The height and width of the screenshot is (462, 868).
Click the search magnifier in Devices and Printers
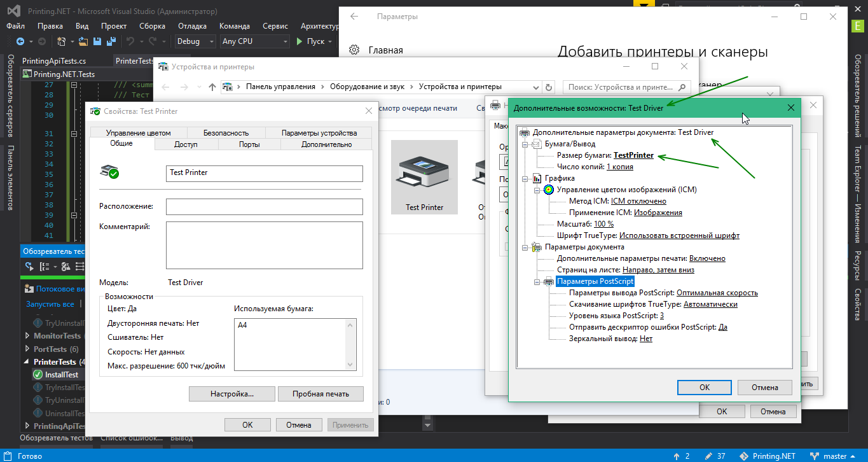click(684, 87)
